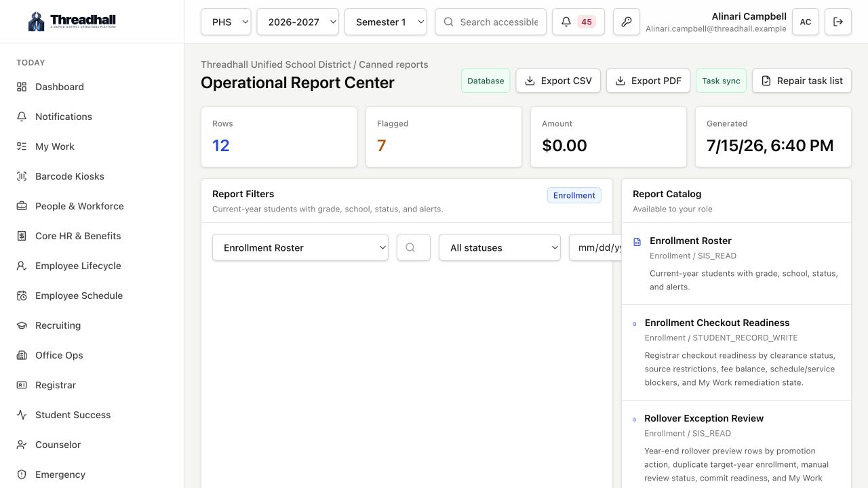Screen dimensions: 868x488
Task: Click the Recruiting graduation cap icon
Action: (x=22, y=325)
